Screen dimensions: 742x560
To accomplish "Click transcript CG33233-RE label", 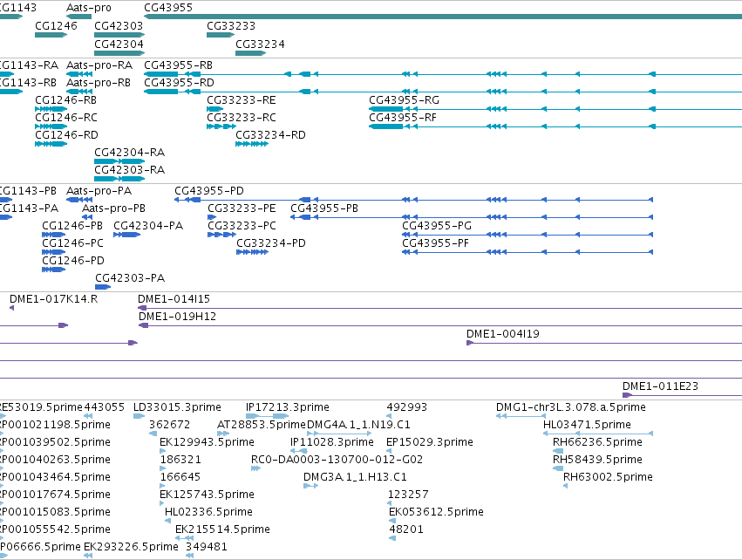I will (x=242, y=100).
